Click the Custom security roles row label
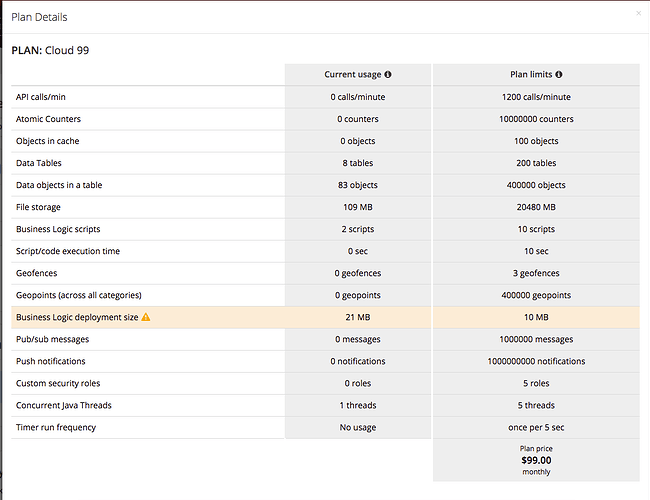Image resolution: width=650 pixels, height=500 pixels. (x=58, y=383)
